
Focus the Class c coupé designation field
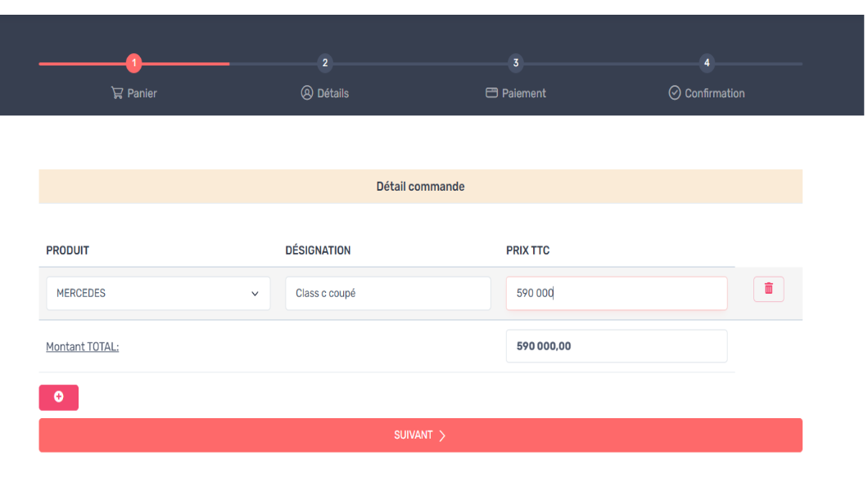(x=388, y=293)
